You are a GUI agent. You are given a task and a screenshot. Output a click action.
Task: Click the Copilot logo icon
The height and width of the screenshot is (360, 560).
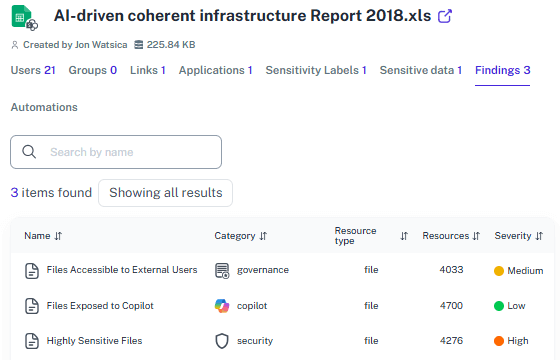(222, 306)
